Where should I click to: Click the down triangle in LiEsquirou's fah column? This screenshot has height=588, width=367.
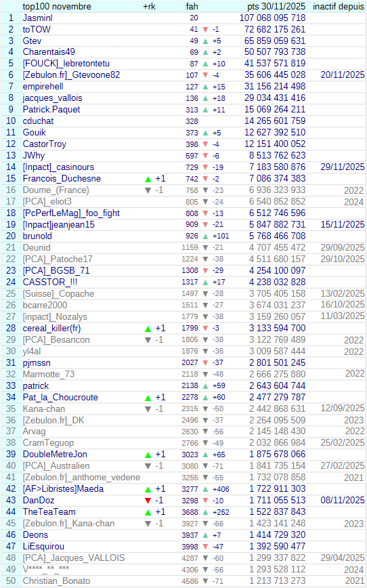(205, 547)
